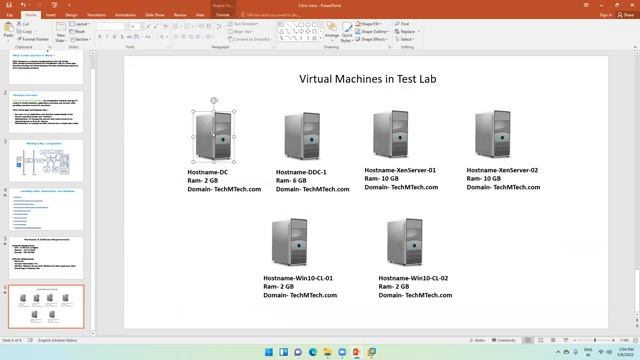Toggle Bold formatting

pyautogui.click(x=100, y=37)
